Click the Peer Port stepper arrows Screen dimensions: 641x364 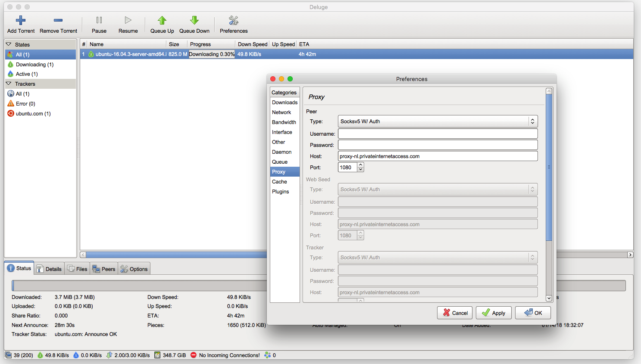pos(361,167)
